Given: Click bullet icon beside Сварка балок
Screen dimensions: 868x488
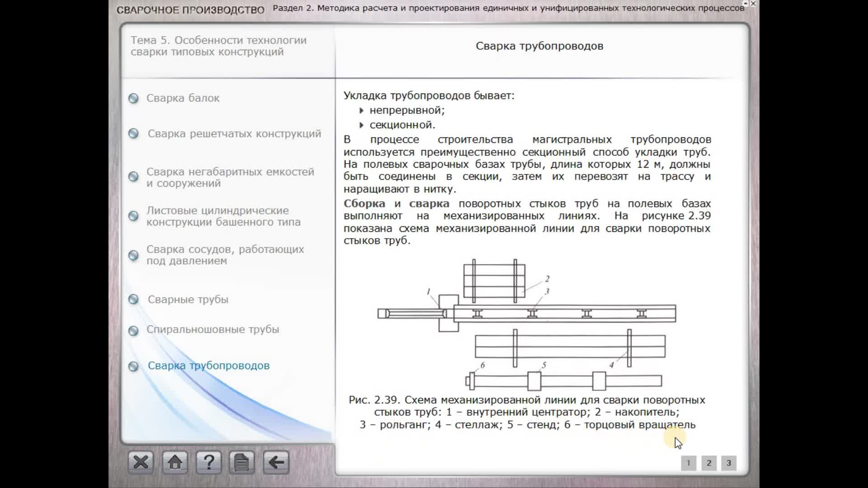Looking at the screenshot, I should tap(133, 98).
